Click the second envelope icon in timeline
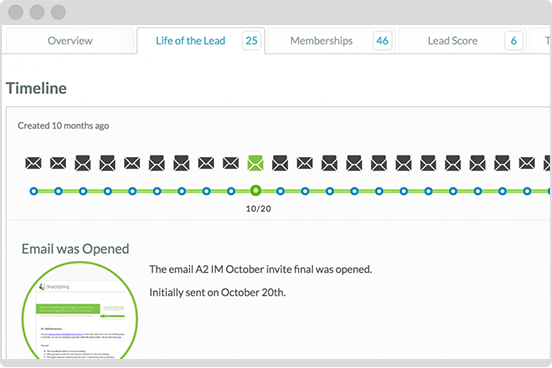552x368 pixels. tap(58, 163)
